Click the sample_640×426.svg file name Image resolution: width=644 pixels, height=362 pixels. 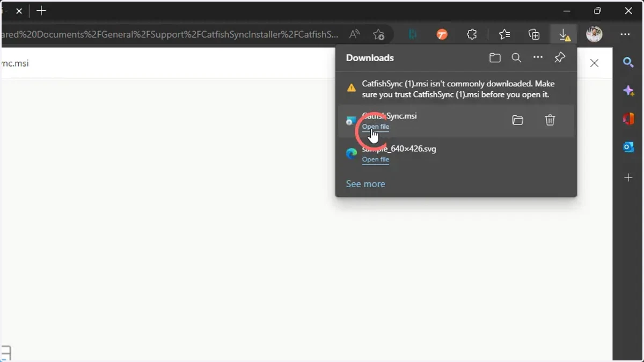pyautogui.click(x=399, y=149)
